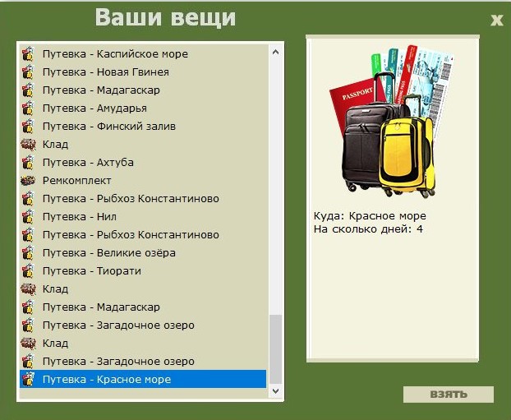
Task: Click the voucher icon of highlighted Красное море row
Action: (x=28, y=379)
